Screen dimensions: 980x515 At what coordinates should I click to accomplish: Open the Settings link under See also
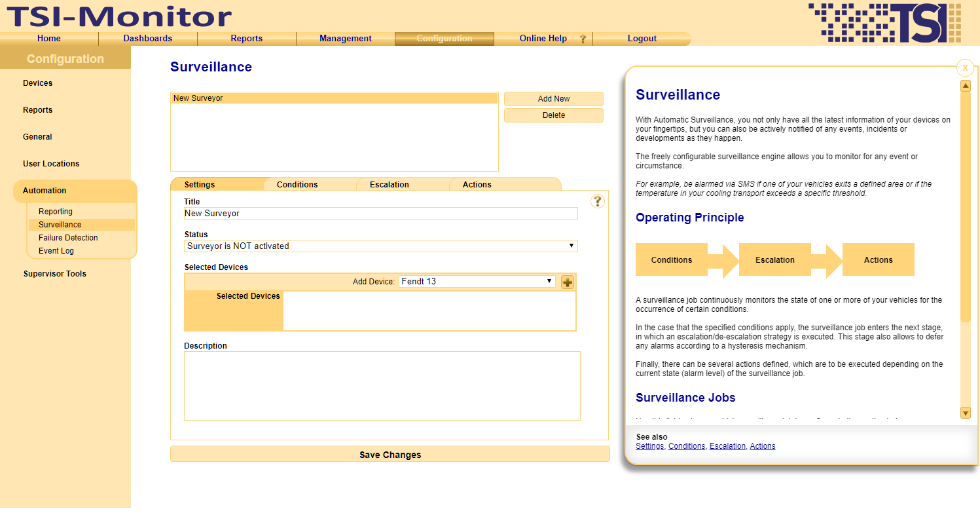pyautogui.click(x=649, y=446)
